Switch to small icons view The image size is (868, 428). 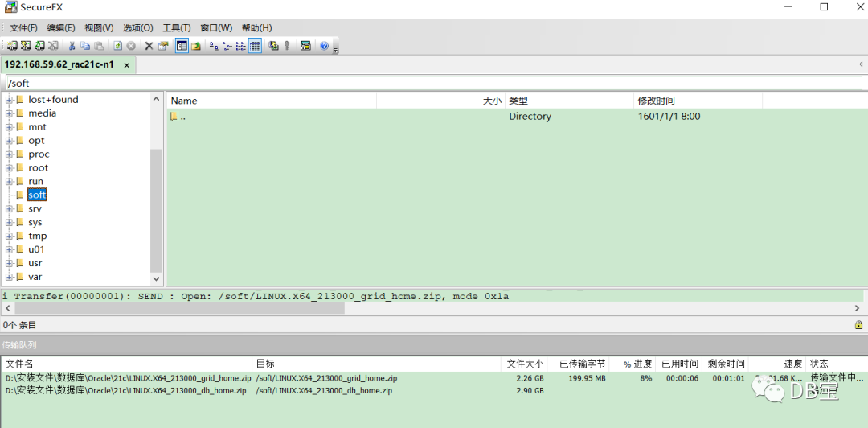[x=227, y=46]
